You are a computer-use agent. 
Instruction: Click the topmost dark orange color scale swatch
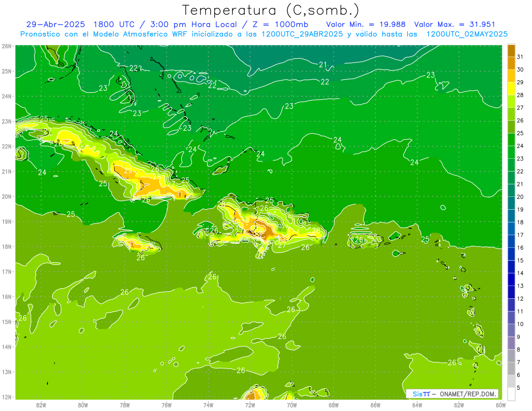point(511,51)
